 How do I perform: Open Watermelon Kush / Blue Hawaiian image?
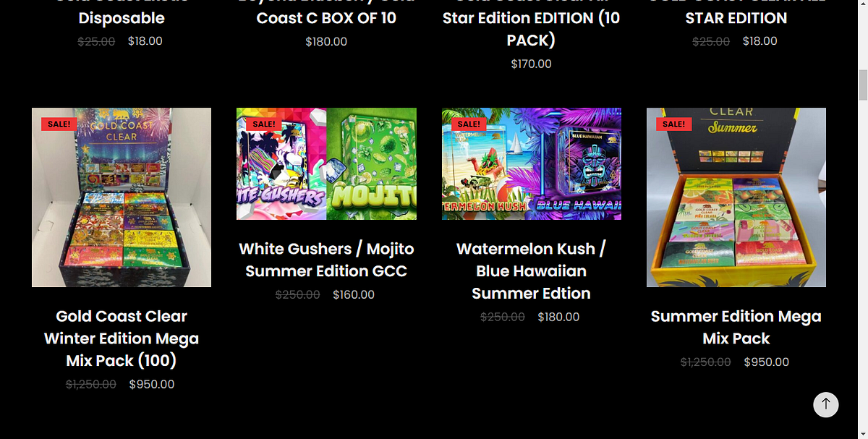tap(532, 163)
